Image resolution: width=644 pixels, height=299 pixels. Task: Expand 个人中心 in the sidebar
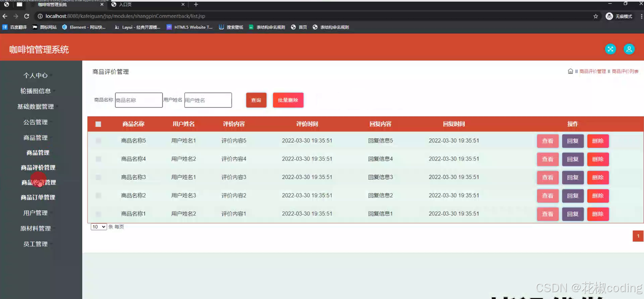(36, 76)
